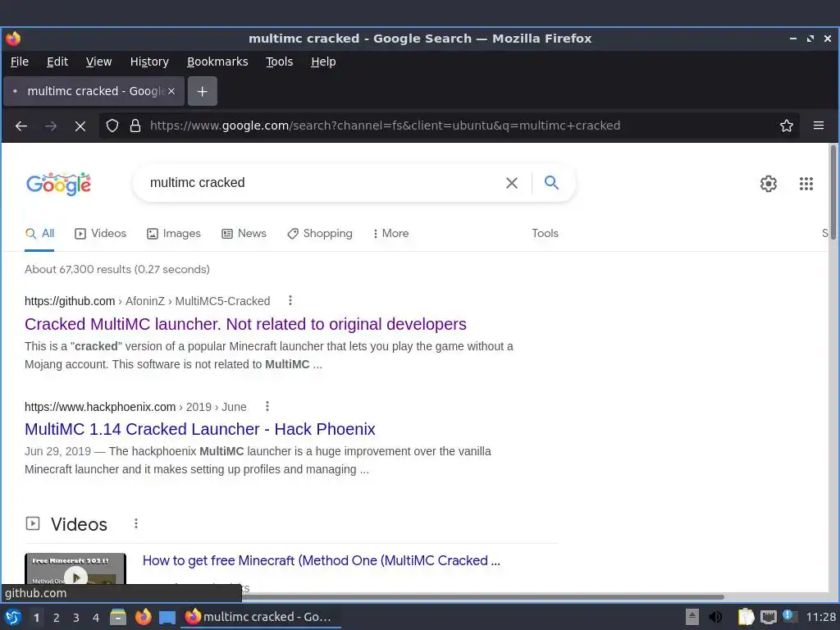The image size is (840, 630).
Task: Select the News search tab
Action: tap(244, 234)
